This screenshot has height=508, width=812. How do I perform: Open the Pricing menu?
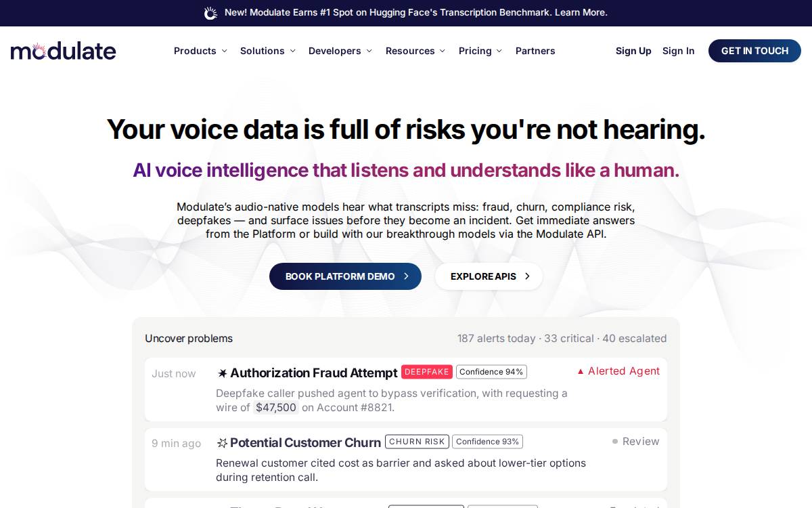(475, 51)
